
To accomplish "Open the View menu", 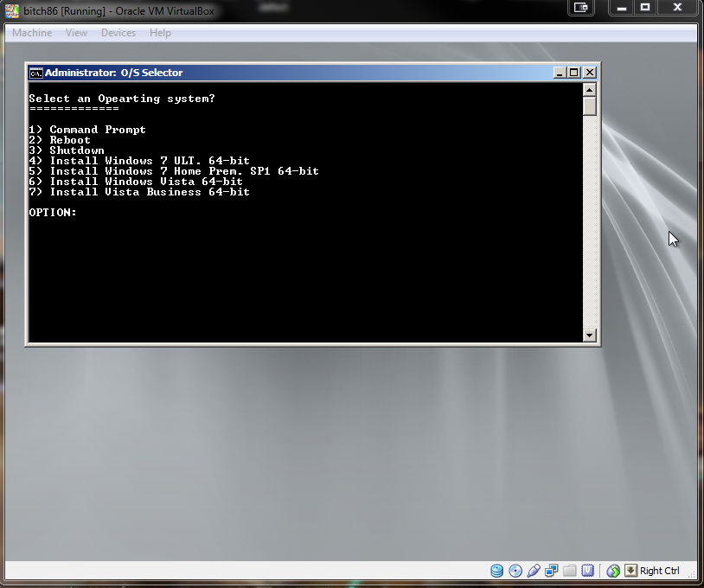I will point(76,33).
